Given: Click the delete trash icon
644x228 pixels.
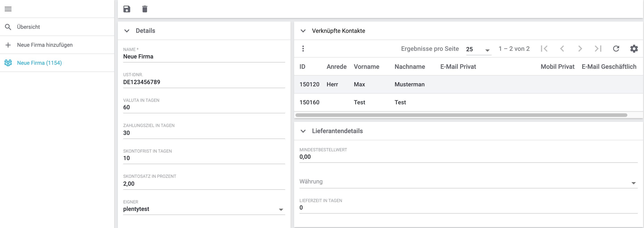Looking at the screenshot, I should pos(145,9).
